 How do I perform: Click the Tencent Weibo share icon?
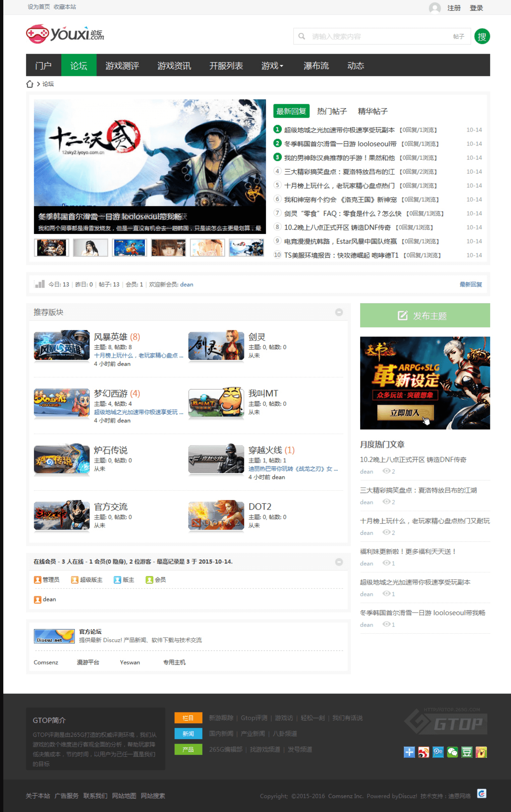438,752
